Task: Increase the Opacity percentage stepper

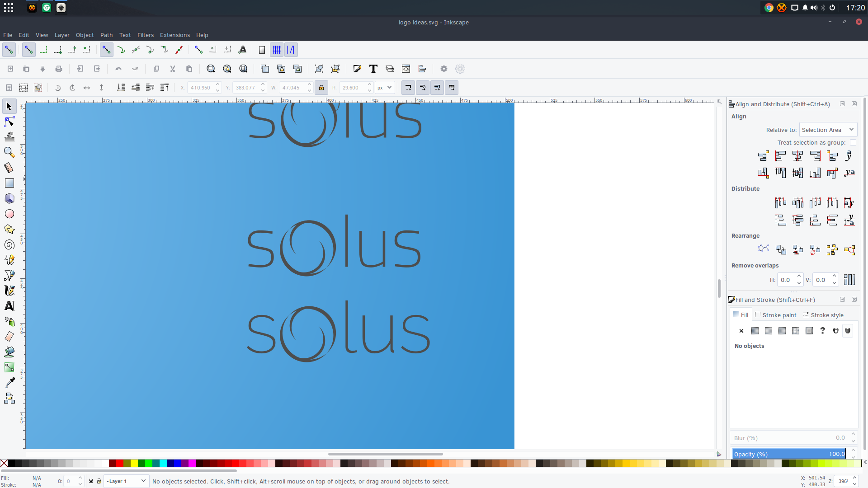Action: 853,451
